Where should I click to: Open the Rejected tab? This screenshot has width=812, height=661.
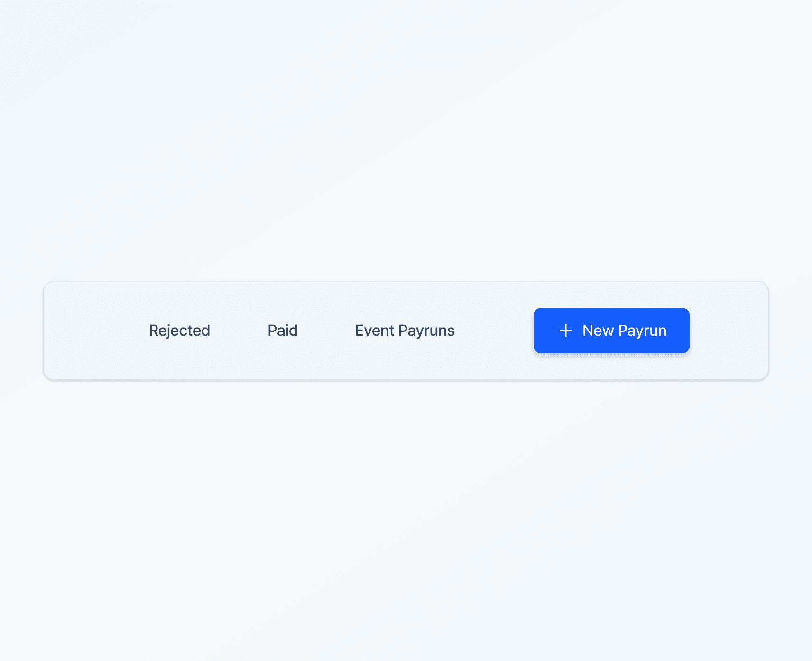179,330
